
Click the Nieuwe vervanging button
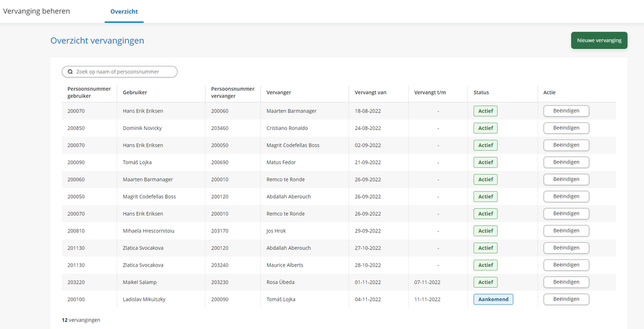pyautogui.click(x=599, y=41)
